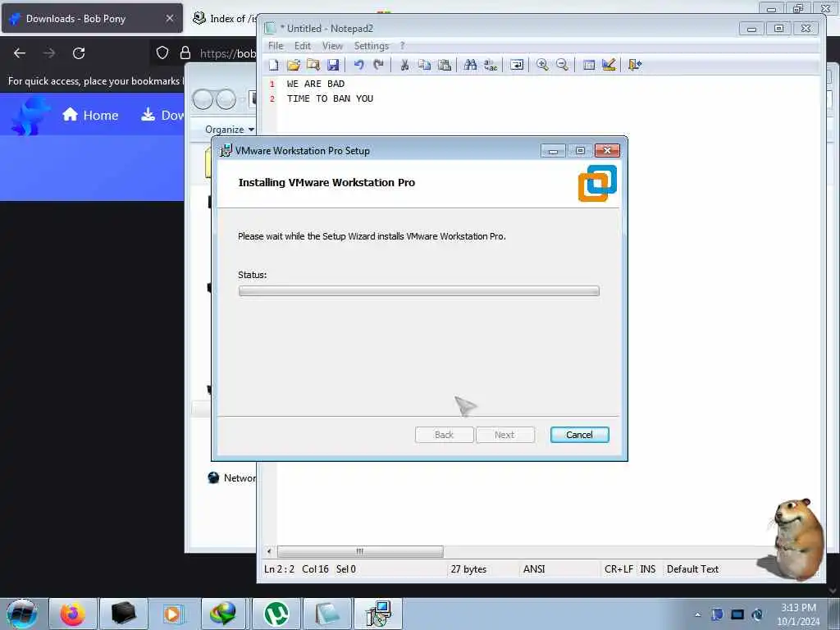Click the Downloads link on Bob Pony navbar

coord(162,115)
